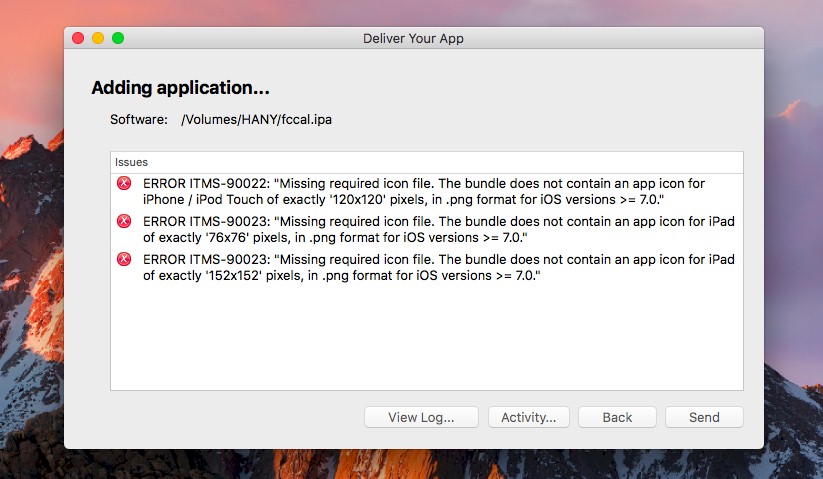Zoom the window with the green button
This screenshot has height=479, width=823.
(x=118, y=38)
